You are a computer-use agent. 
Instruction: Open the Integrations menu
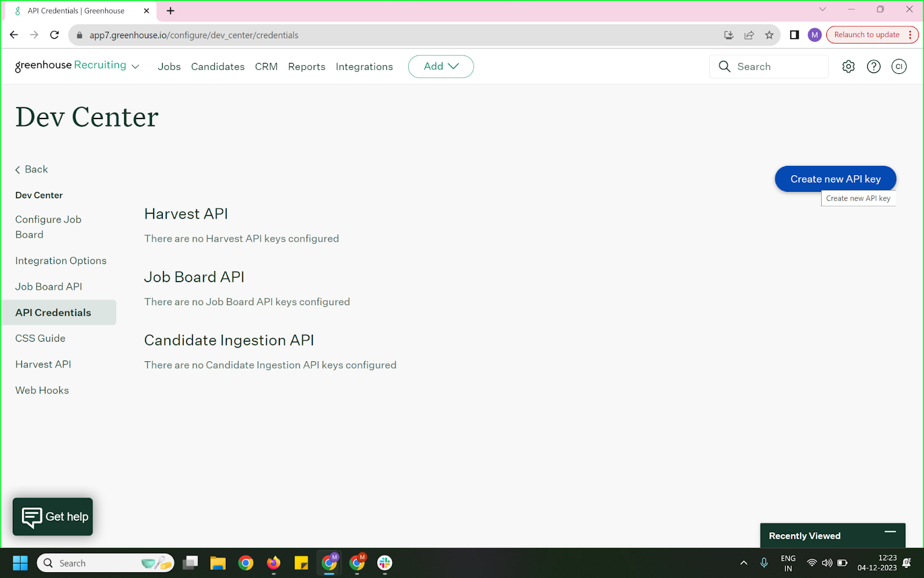364,67
